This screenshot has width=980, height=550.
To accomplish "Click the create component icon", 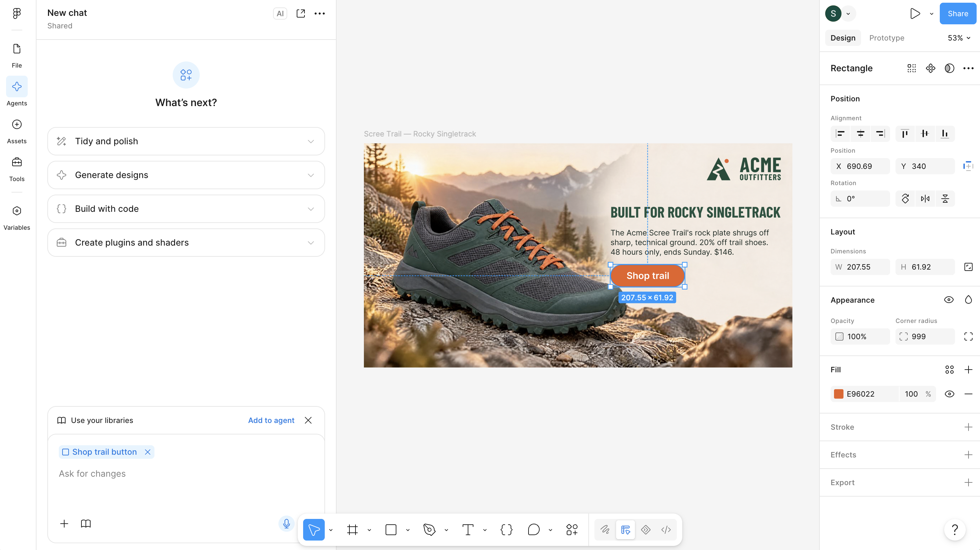I will point(931,69).
